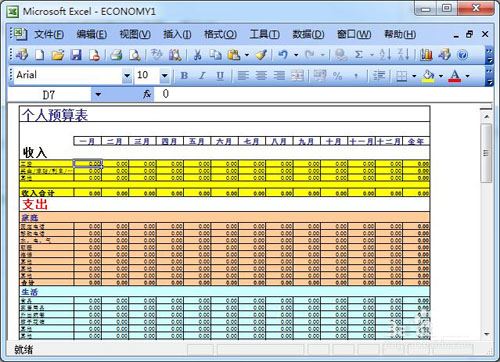Cut selection with the scissors icon

tap(197, 55)
